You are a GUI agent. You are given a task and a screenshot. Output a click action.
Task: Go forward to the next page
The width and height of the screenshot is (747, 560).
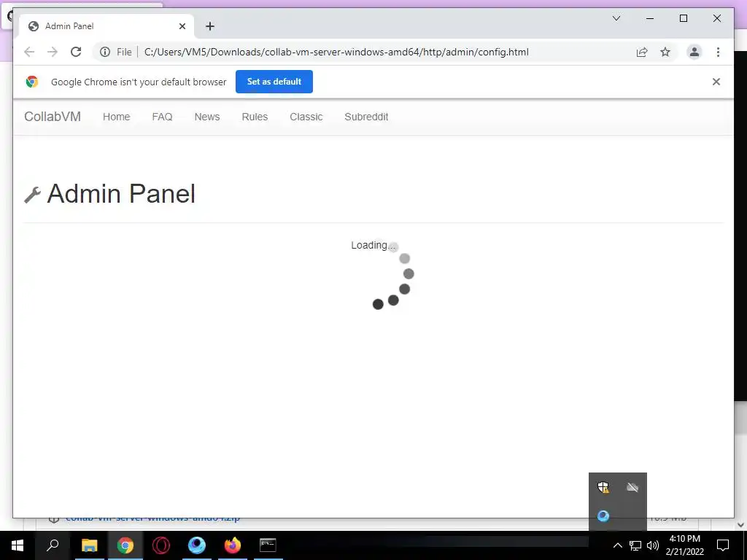53,52
